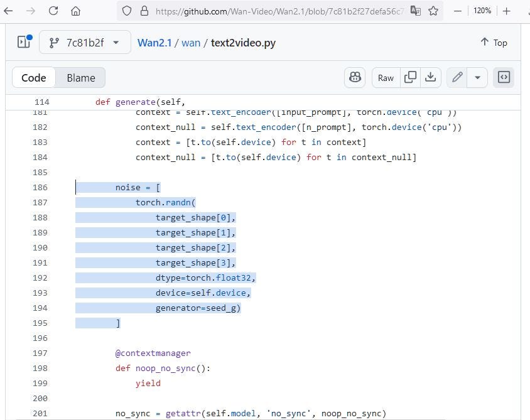Viewport: 530px width, 420px height.
Task: Expand the file tree side panel
Action: [24, 42]
